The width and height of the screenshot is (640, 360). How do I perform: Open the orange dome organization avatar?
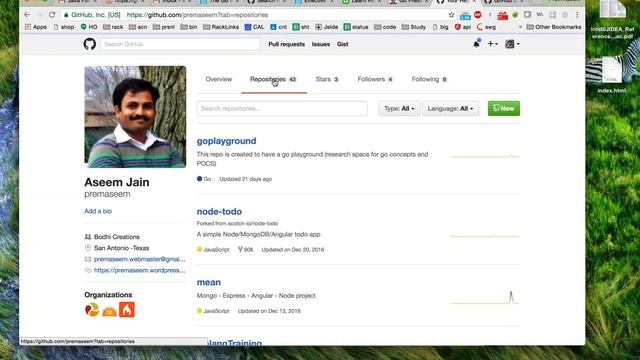(x=109, y=310)
